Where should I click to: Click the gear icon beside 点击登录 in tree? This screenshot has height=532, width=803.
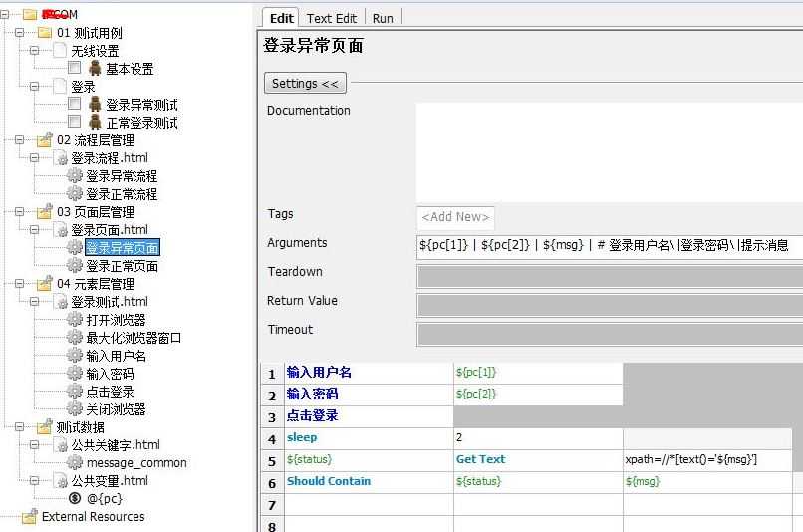click(x=75, y=391)
